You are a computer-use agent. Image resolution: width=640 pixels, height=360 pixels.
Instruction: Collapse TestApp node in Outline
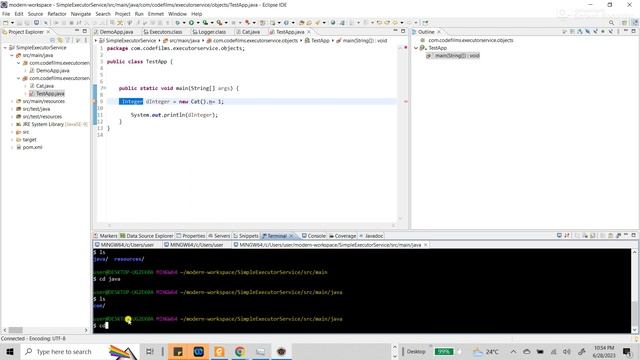pyautogui.click(x=416, y=48)
